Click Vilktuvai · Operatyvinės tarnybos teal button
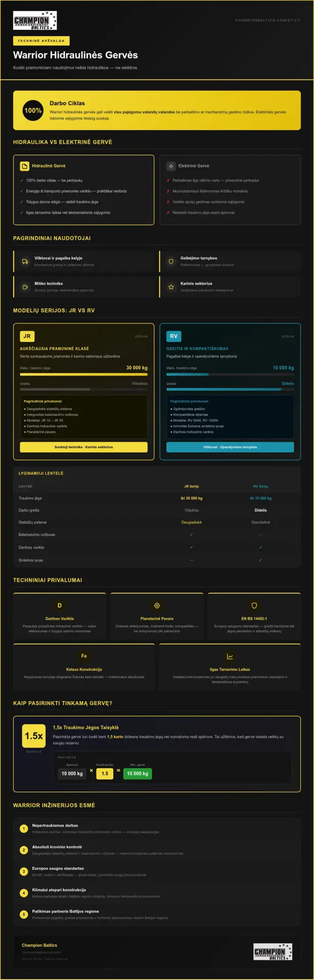314x980 pixels. [230, 447]
